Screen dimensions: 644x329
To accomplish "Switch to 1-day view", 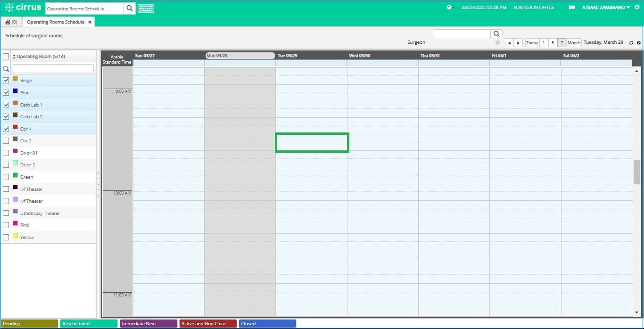I will [544, 43].
